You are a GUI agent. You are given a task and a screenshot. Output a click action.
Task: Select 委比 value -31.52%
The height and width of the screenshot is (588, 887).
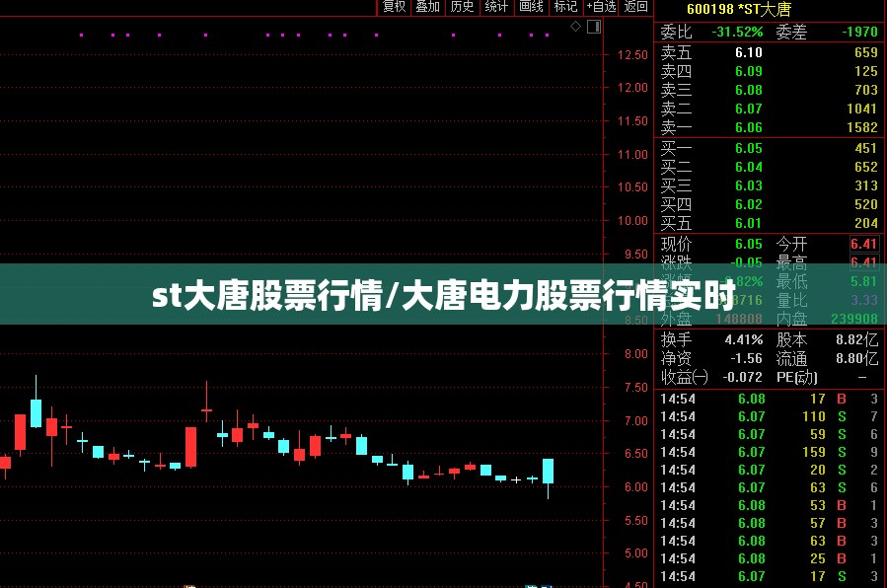(x=737, y=32)
